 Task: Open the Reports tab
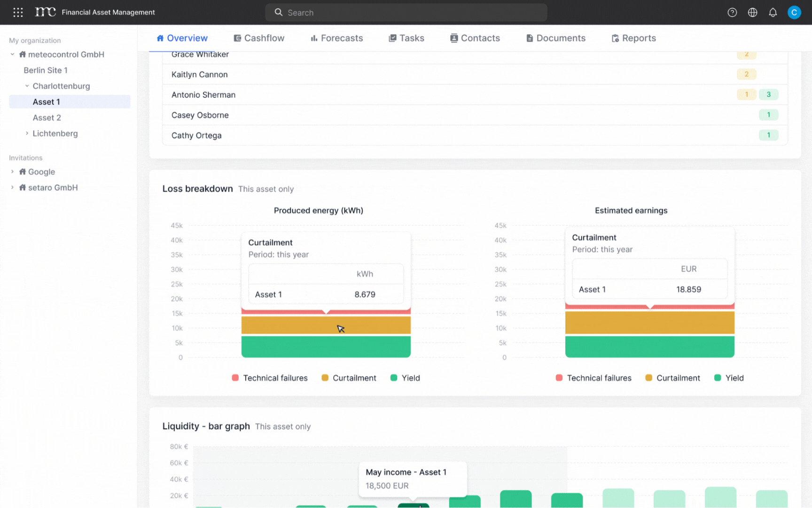tap(633, 38)
